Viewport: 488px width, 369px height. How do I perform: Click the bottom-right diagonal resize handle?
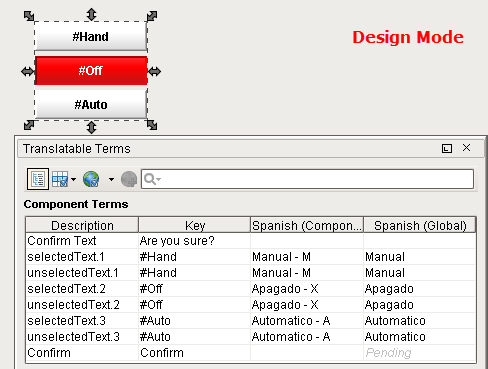(152, 125)
